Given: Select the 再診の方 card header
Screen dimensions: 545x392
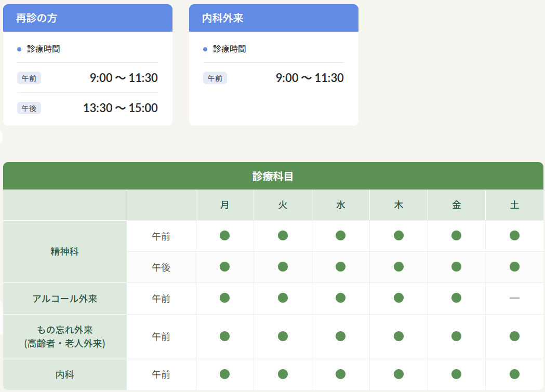Looking at the screenshot, I should coord(88,18).
